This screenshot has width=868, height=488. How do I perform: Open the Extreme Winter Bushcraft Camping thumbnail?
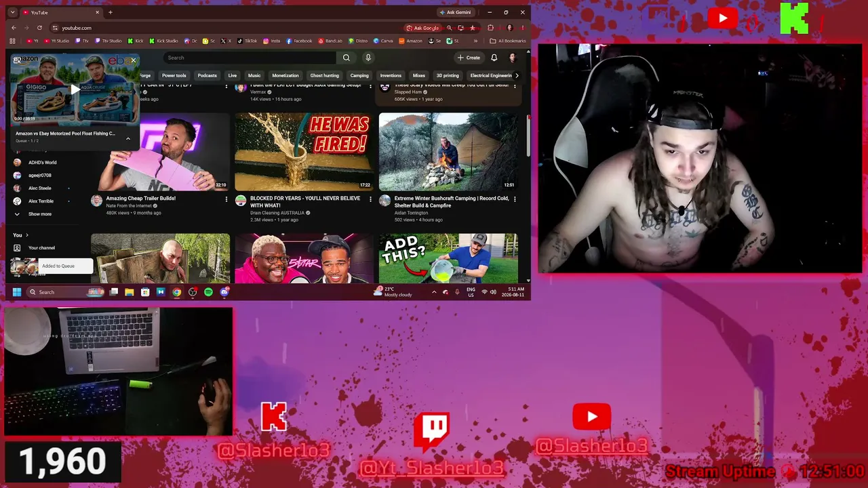(448, 152)
